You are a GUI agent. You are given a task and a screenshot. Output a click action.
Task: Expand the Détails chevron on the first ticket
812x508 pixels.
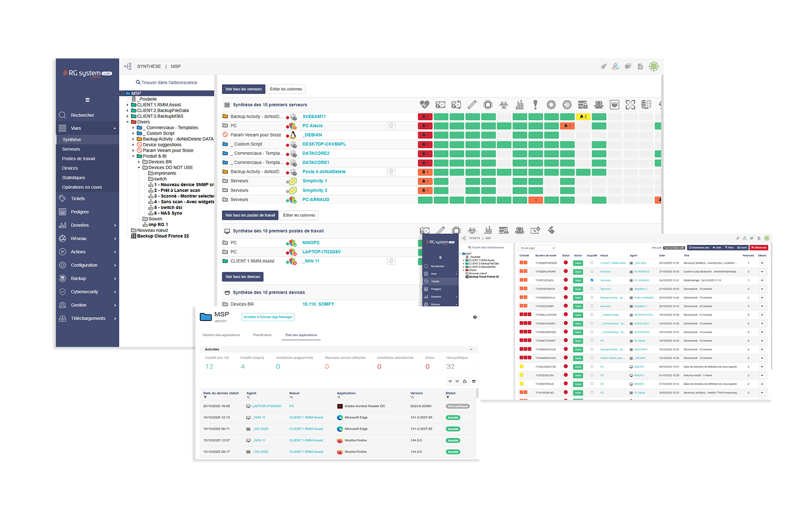[761, 263]
